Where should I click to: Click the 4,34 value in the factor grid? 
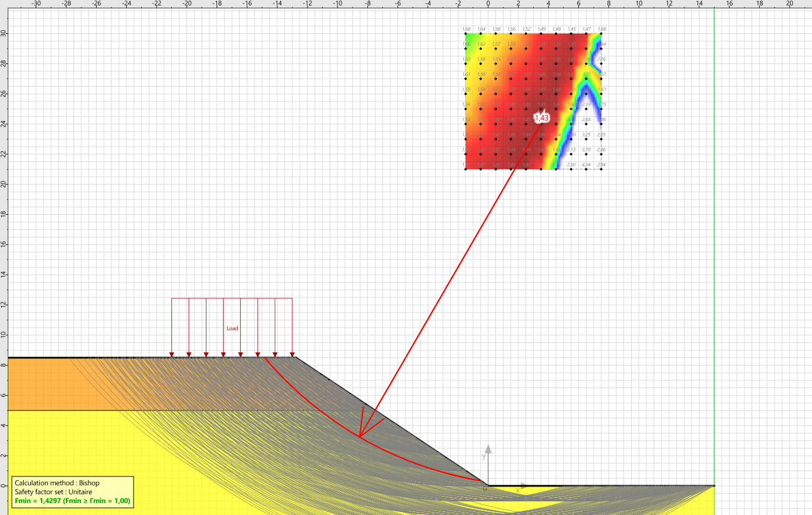[586, 164]
